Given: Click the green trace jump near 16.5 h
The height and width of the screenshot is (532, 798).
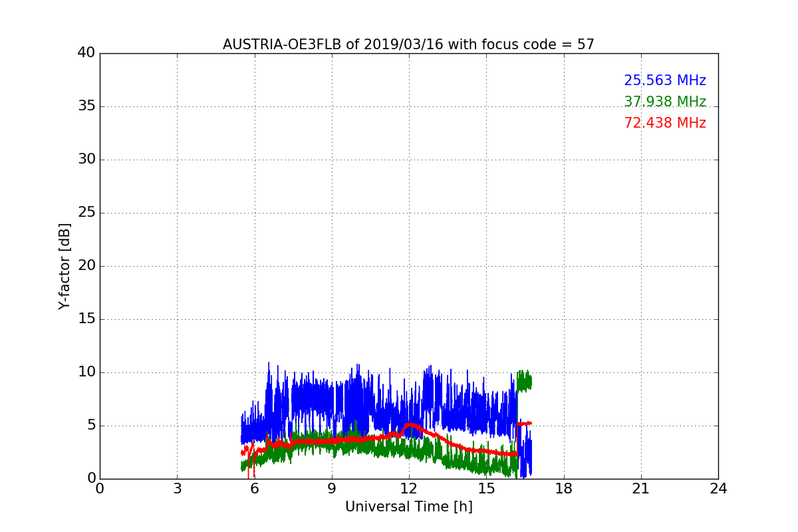Looking at the screenshot, I should (524, 382).
